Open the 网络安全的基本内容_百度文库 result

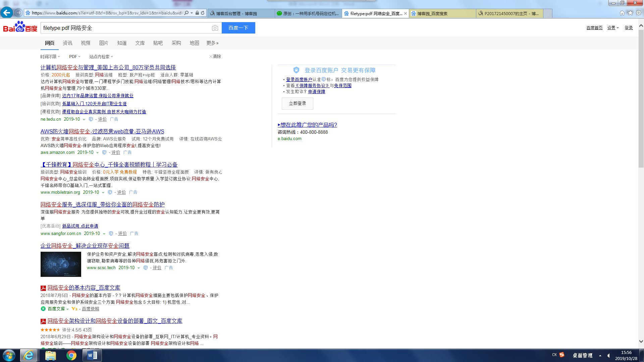(84, 288)
